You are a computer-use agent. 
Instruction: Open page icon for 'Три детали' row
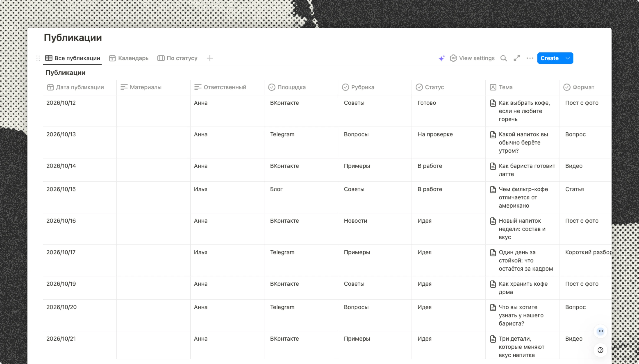point(493,339)
